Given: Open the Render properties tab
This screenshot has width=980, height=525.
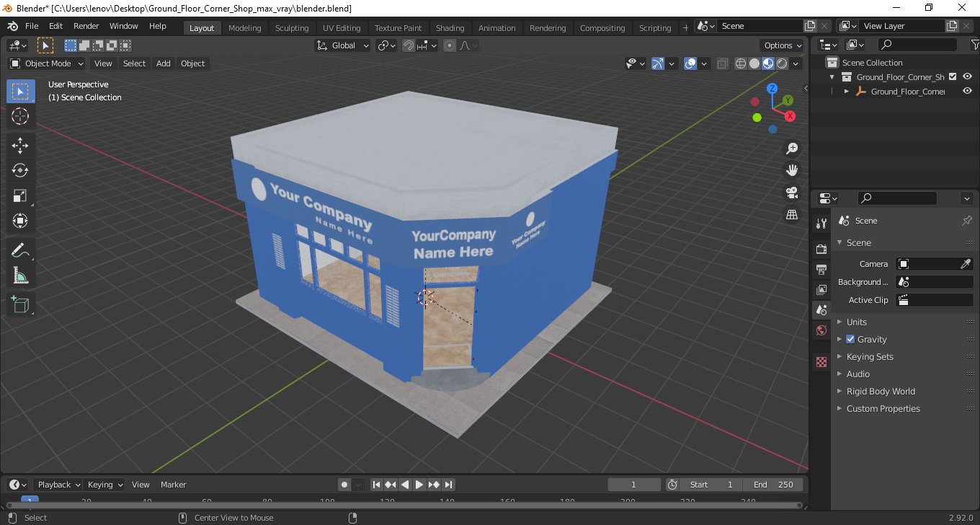Looking at the screenshot, I should (821, 249).
